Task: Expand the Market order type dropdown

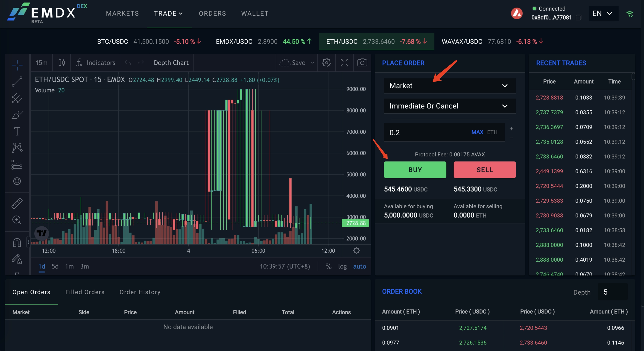Action: point(450,86)
